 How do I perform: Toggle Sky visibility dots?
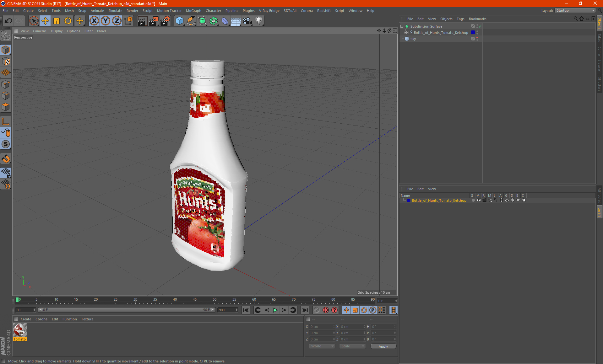[477, 39]
